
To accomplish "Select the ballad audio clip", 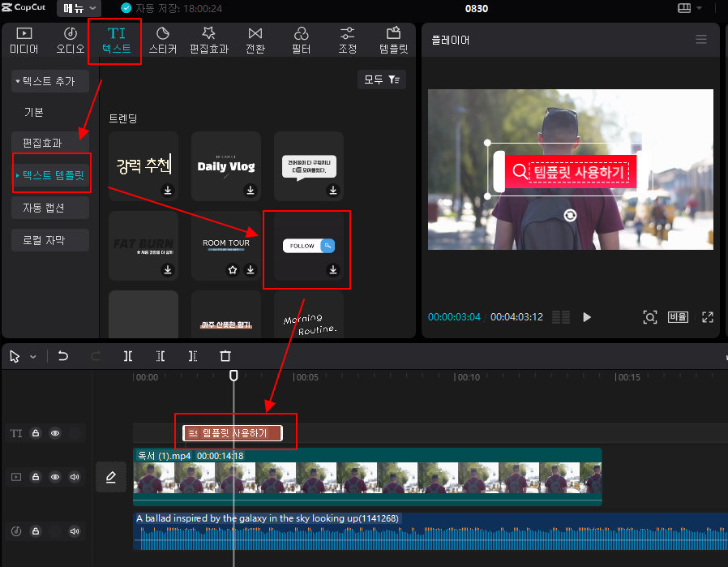I will pyautogui.click(x=430, y=531).
